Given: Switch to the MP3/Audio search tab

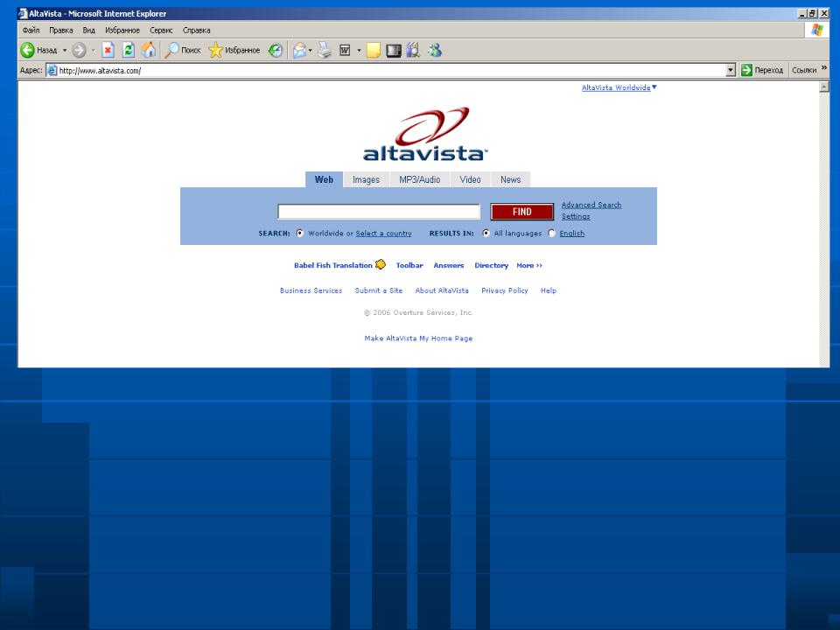Looking at the screenshot, I should (x=419, y=179).
